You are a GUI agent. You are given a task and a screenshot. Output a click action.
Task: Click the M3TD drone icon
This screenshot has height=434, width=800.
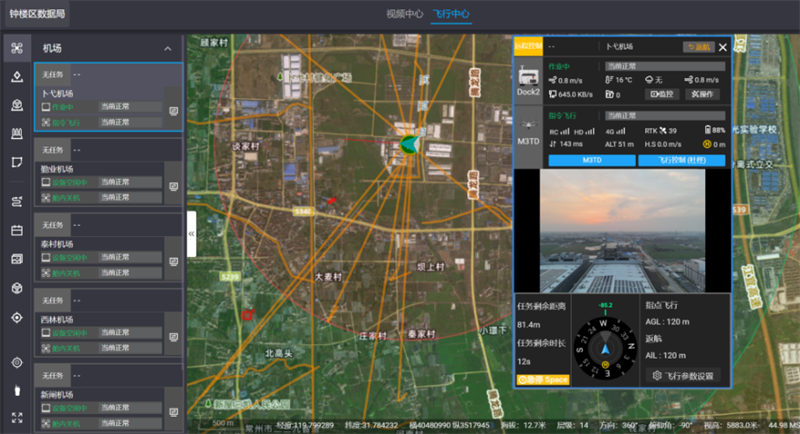click(x=528, y=132)
